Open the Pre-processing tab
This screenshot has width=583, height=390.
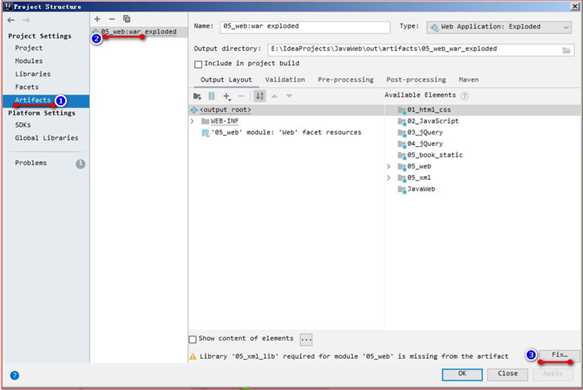point(345,80)
